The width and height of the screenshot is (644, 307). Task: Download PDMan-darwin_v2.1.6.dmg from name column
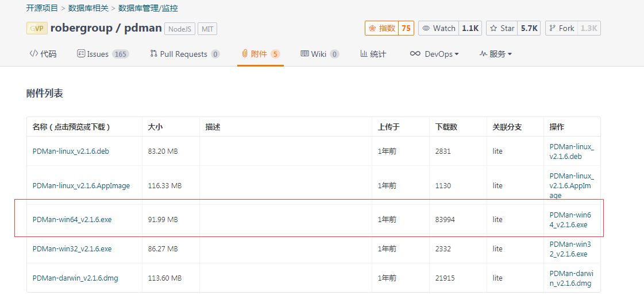coord(75,278)
